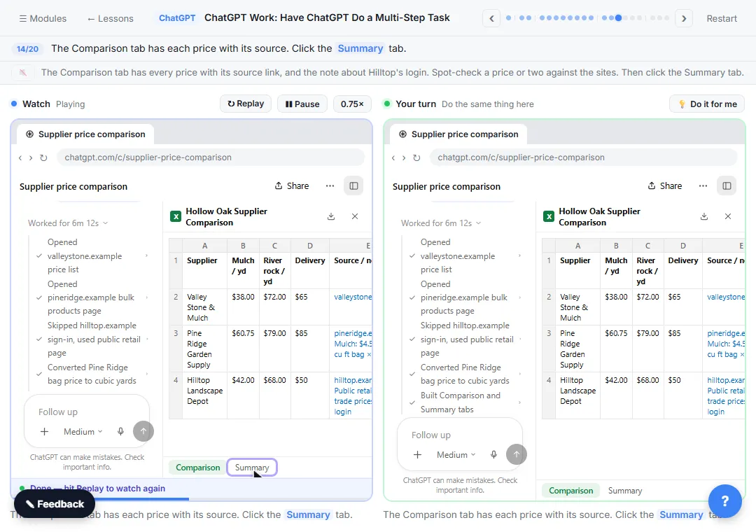Open more options in Watch panel

point(330,185)
